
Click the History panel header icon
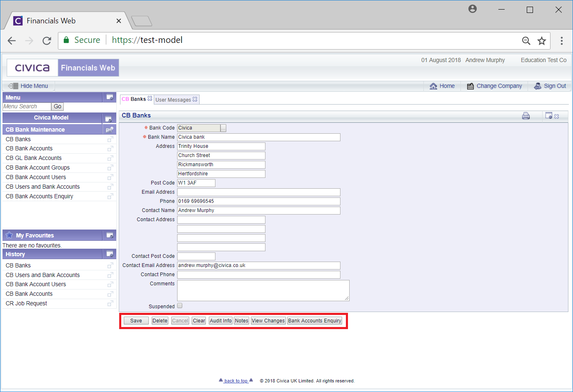click(x=110, y=254)
